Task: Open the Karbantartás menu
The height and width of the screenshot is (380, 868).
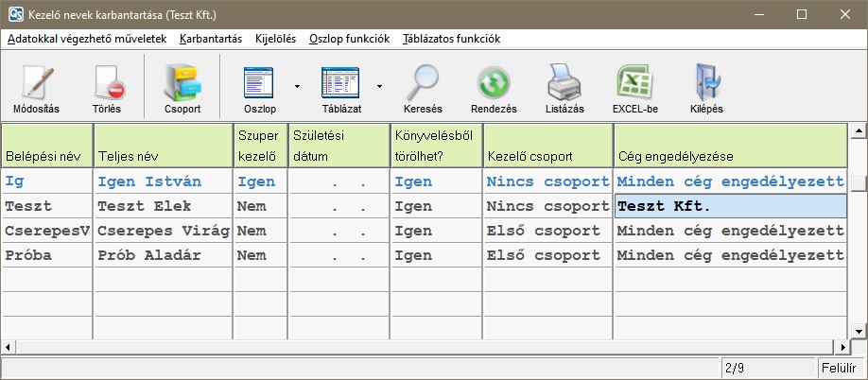Action: (211, 39)
